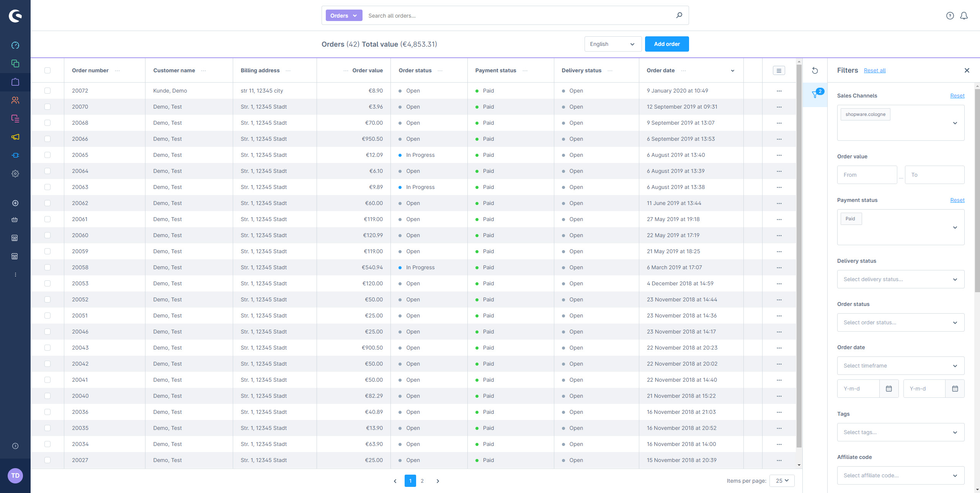Click the Shopware logo

pyautogui.click(x=15, y=16)
